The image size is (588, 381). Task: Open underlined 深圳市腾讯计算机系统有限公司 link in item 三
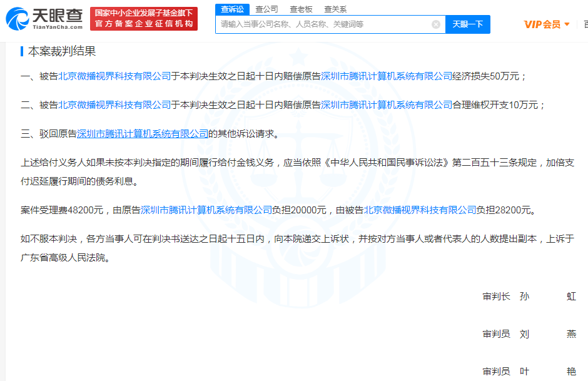click(143, 134)
